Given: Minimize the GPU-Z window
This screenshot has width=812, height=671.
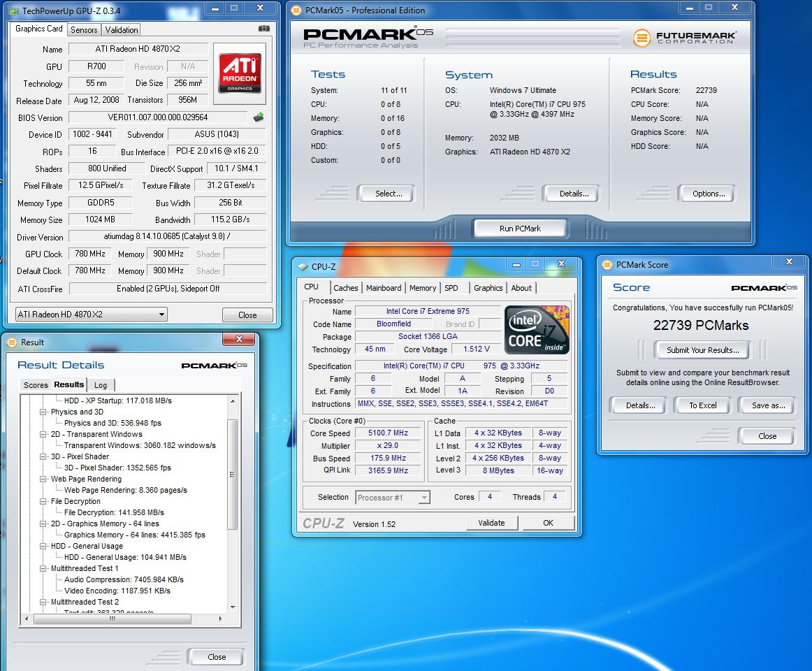Looking at the screenshot, I should point(215,8).
